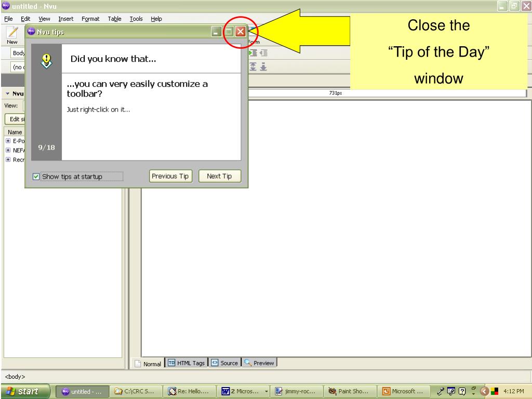Viewport: 532px width, 399px height.
Task: Open the Format menu
Action: point(90,19)
